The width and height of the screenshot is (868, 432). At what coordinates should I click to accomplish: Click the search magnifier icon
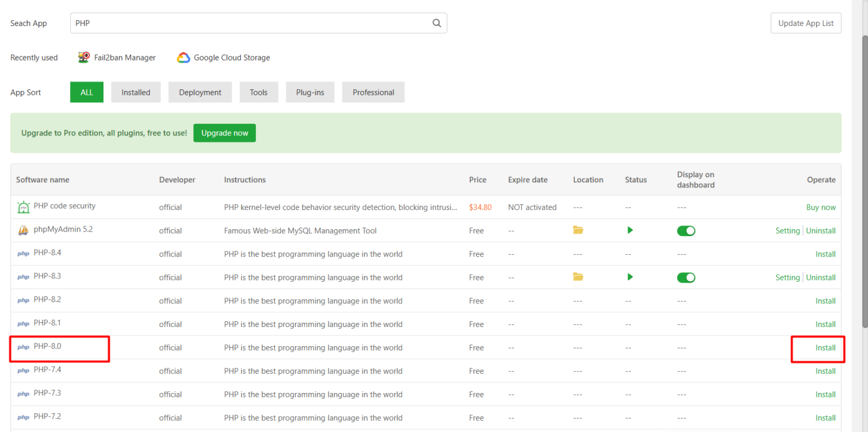coord(436,23)
